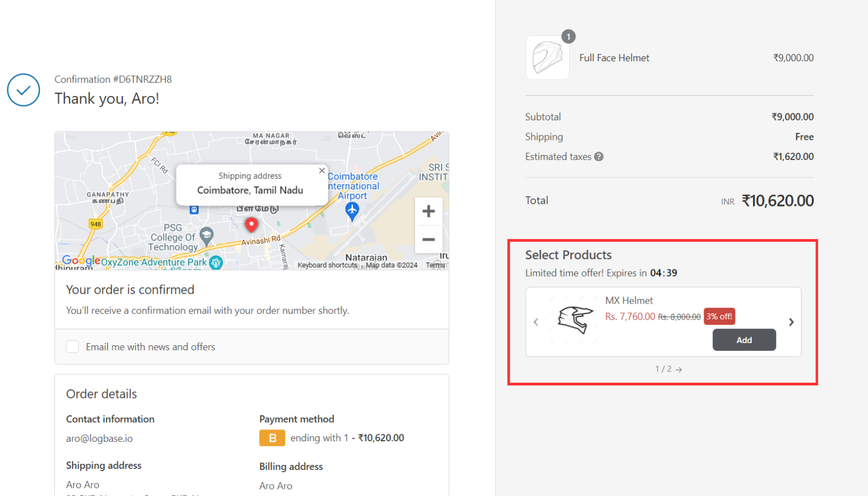The width and height of the screenshot is (868, 496).
Task: Add the MX Helmet to the order
Action: coord(744,339)
